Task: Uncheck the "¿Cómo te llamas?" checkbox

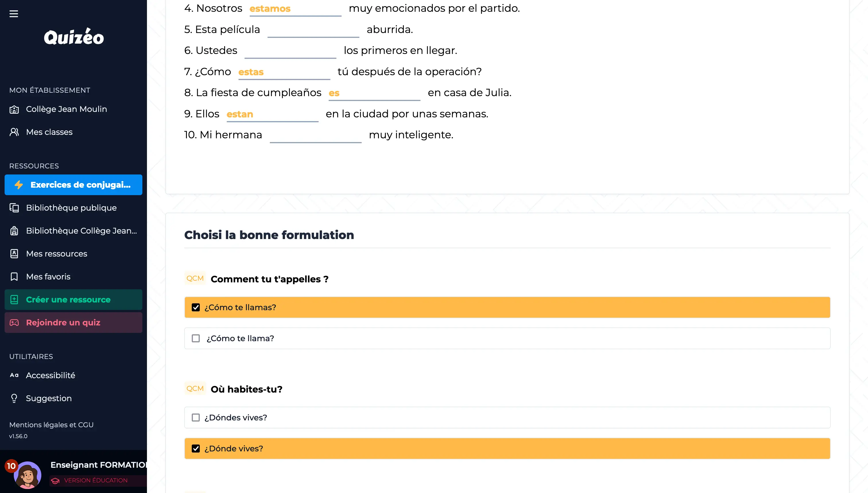Action: (x=196, y=307)
